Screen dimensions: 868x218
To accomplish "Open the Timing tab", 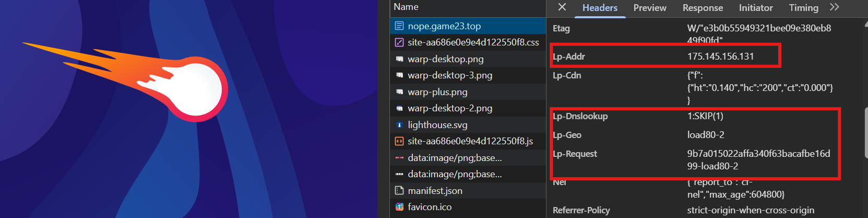I will click(x=803, y=8).
